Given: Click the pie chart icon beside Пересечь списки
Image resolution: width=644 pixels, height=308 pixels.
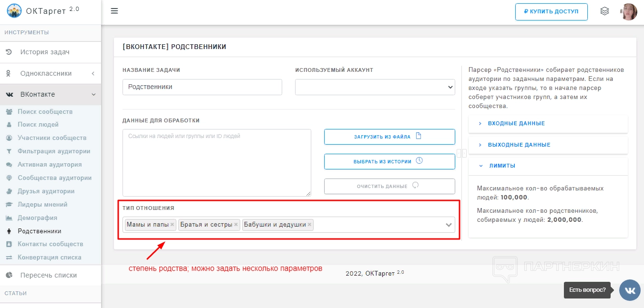Looking at the screenshot, I should coord(9,275).
